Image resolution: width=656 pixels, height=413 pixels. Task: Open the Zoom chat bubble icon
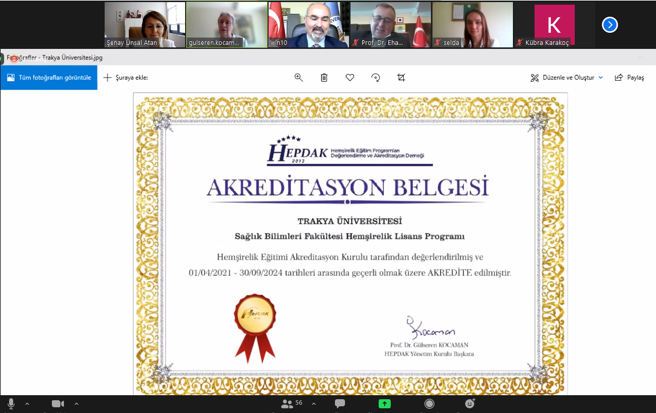tap(340, 404)
